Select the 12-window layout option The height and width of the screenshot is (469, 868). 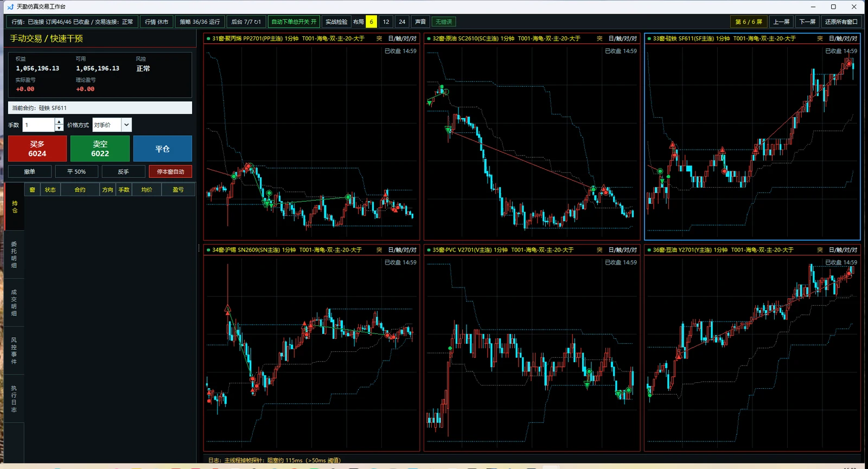[x=386, y=22]
